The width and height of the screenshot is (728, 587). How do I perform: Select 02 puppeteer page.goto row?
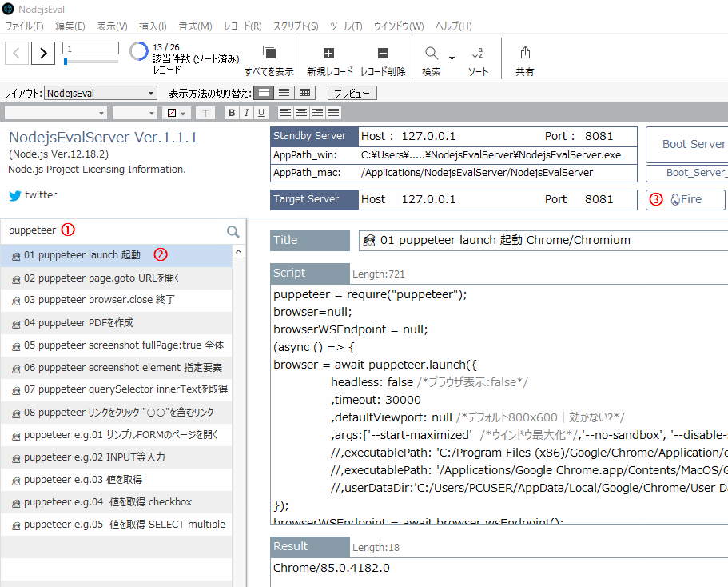click(x=116, y=278)
